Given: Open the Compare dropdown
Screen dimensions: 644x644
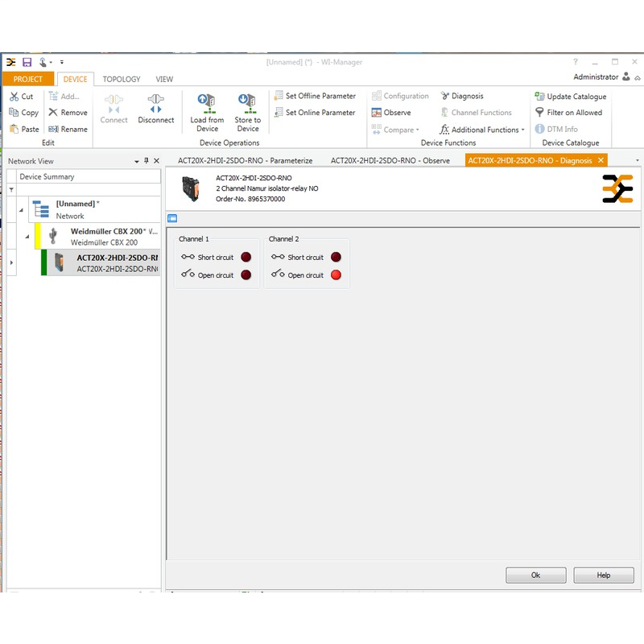Looking at the screenshot, I should 395,130.
